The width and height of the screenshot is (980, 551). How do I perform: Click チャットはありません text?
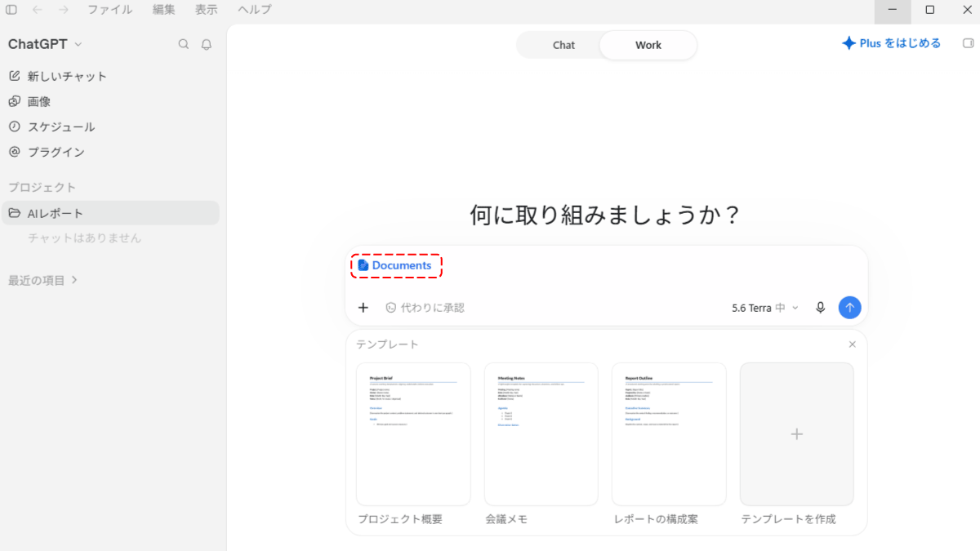click(x=85, y=238)
